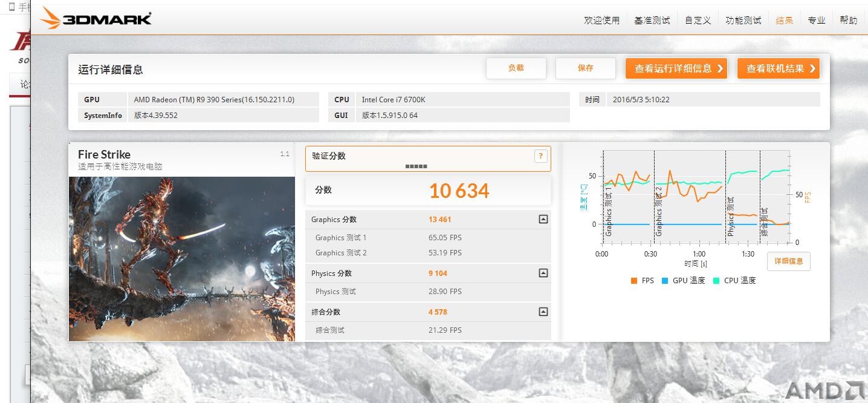
Task: Click the 负载 button
Action: tap(516, 68)
